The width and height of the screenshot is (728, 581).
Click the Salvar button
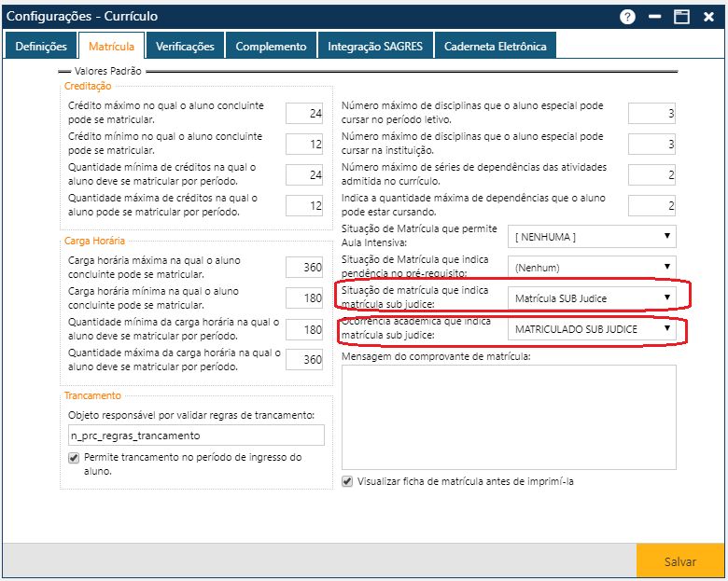(680, 561)
